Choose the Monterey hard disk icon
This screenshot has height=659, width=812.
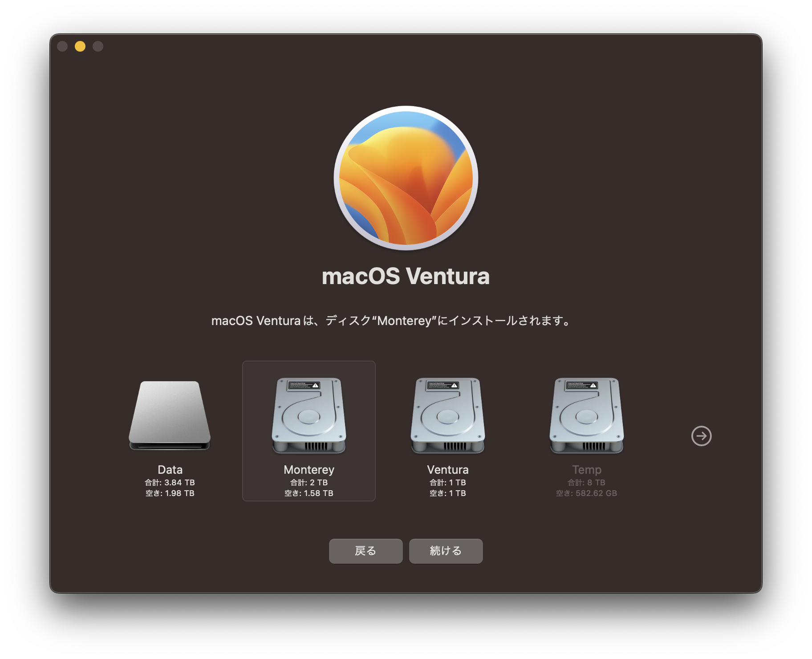[x=309, y=415]
